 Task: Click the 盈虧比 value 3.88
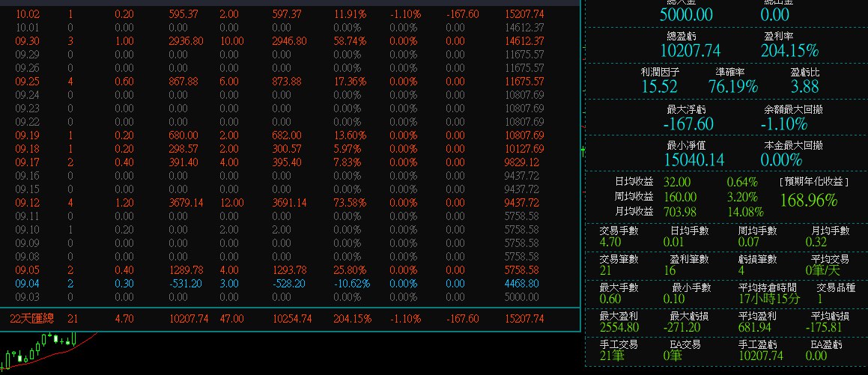[x=805, y=87]
